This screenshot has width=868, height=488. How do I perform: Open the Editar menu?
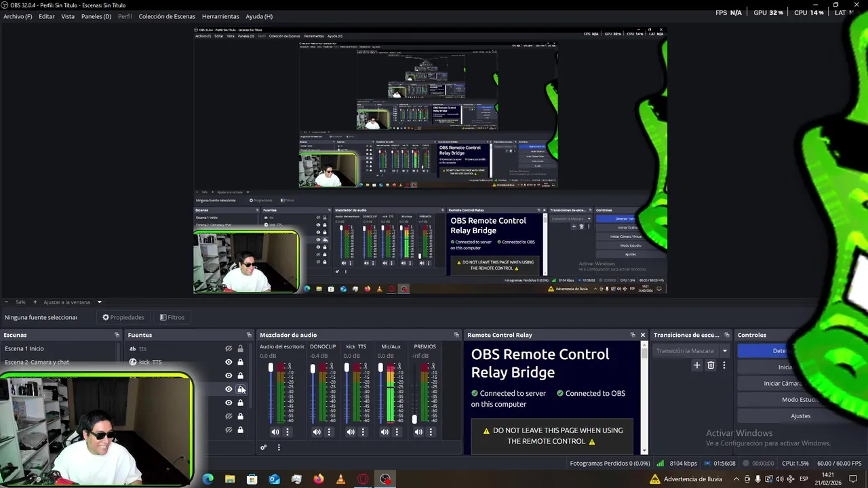(47, 16)
